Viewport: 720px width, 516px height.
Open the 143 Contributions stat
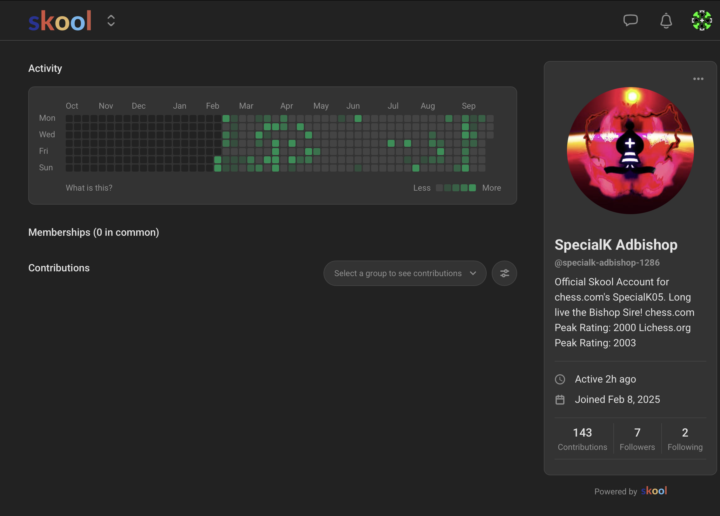click(x=582, y=439)
